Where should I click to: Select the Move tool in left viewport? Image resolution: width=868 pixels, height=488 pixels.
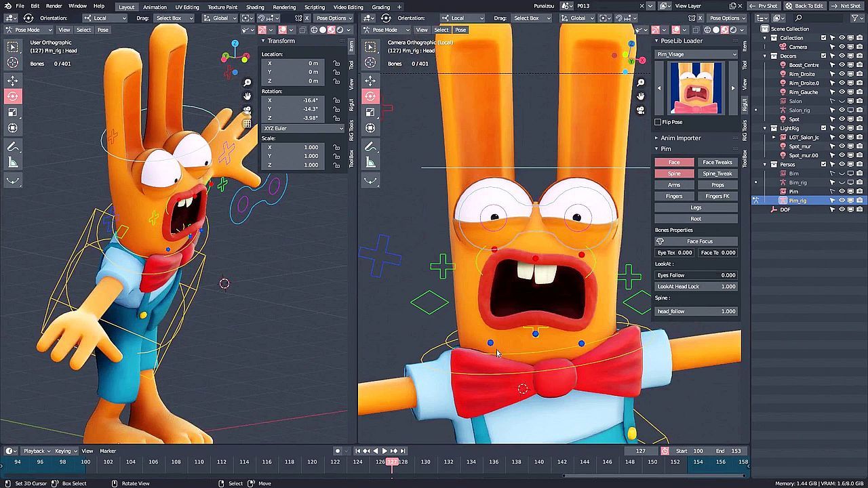12,81
